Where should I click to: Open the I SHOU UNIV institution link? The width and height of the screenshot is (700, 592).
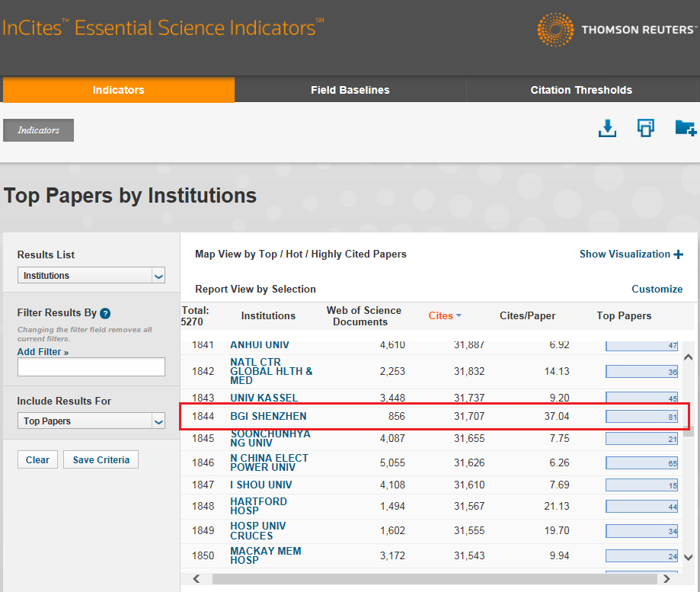[261, 485]
